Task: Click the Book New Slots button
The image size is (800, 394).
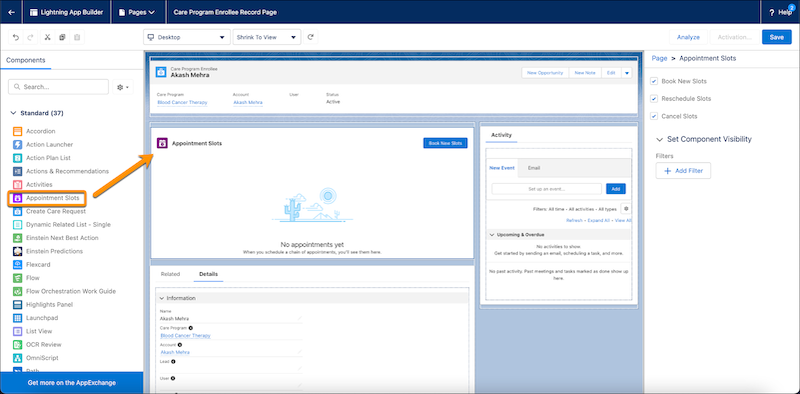Action: tap(445, 143)
